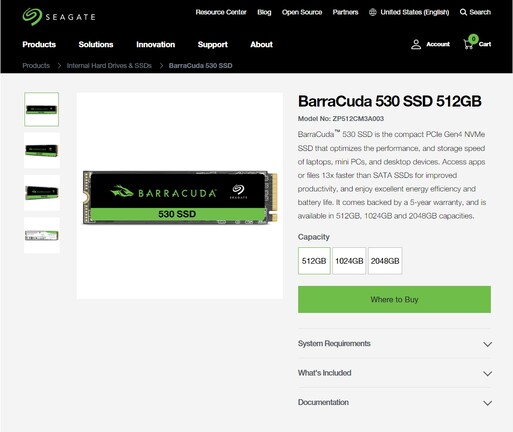Choose the 512GB capacity option
This screenshot has height=432, width=513.
coord(314,261)
